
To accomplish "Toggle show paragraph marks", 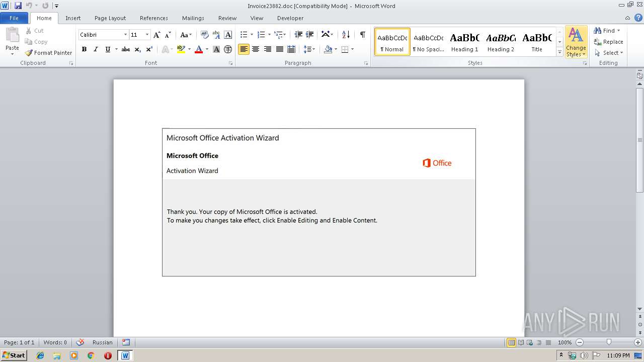I will coord(362,35).
